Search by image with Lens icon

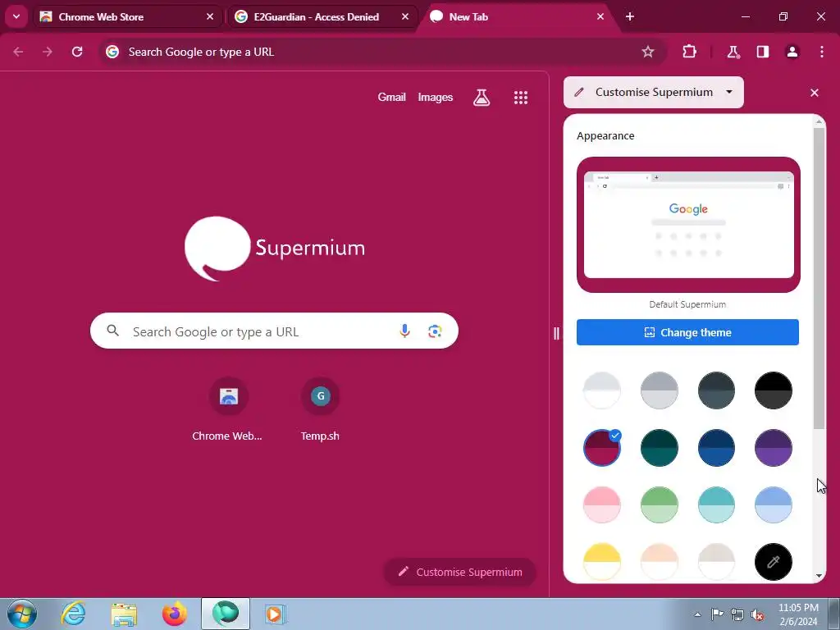pos(435,331)
